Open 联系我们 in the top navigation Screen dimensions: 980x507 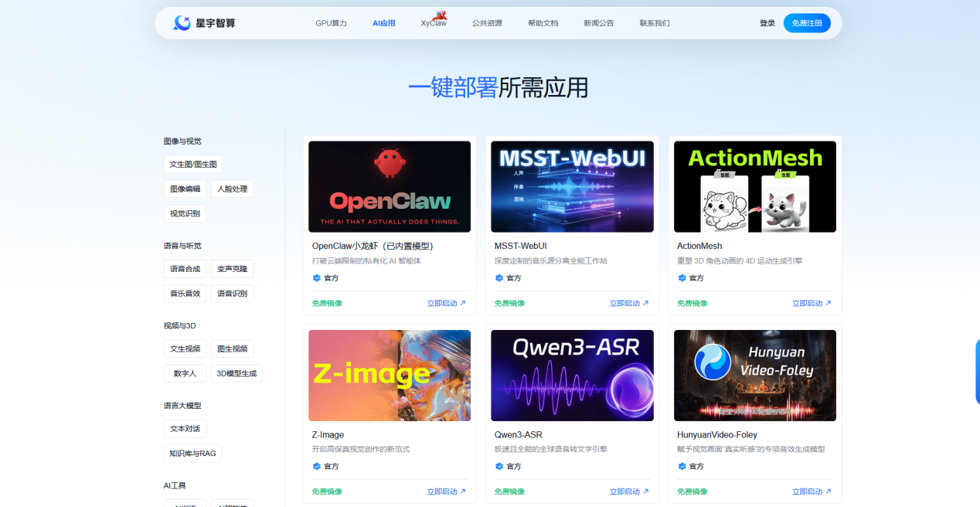(x=655, y=23)
